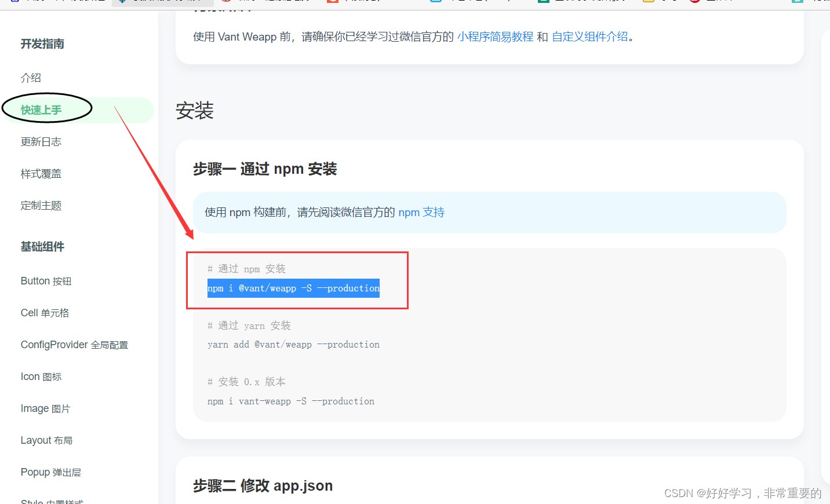The width and height of the screenshot is (830, 504).
Task: Open the 自定义组件介绍 link
Action: coord(591,36)
